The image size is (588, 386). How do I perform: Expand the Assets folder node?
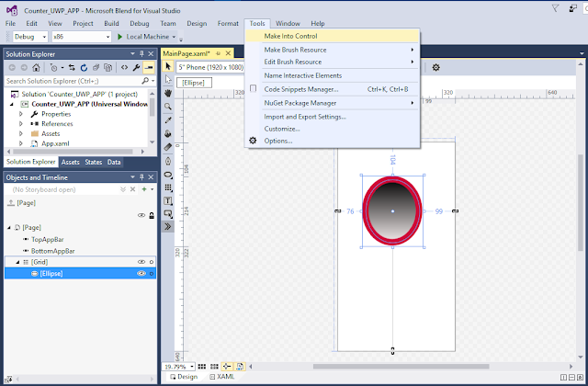click(x=21, y=133)
